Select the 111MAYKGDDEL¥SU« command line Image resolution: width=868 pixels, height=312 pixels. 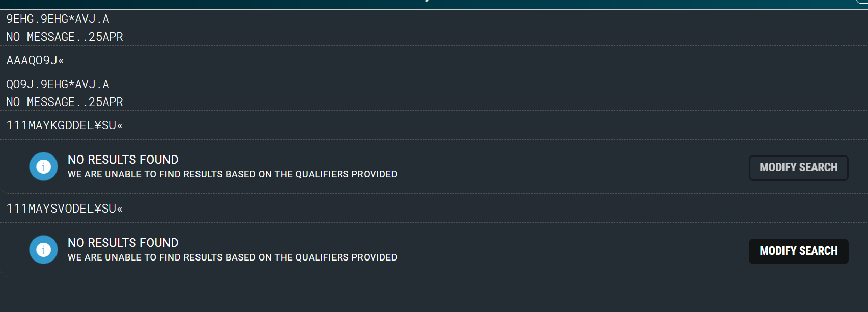click(x=65, y=125)
